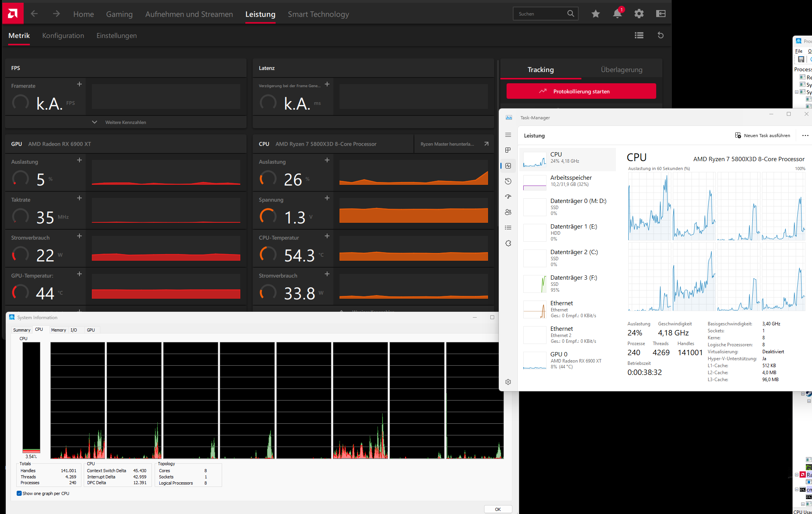Toggle Show one graph per CPU checkbox

(x=19, y=493)
